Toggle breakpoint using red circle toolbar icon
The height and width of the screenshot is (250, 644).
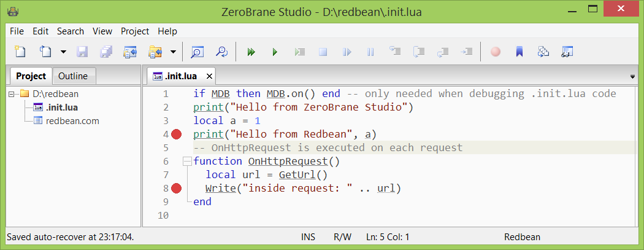(x=496, y=52)
